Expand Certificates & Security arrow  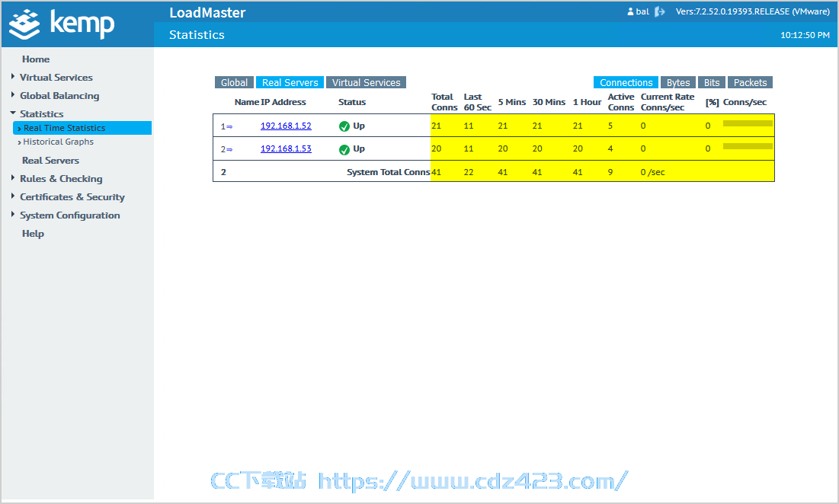(x=13, y=196)
